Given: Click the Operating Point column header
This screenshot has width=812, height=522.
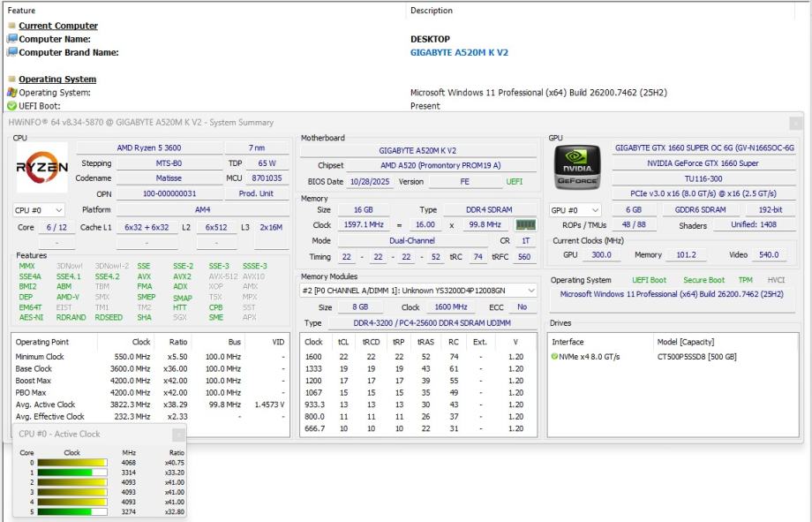Looking at the screenshot, I should [x=42, y=342].
